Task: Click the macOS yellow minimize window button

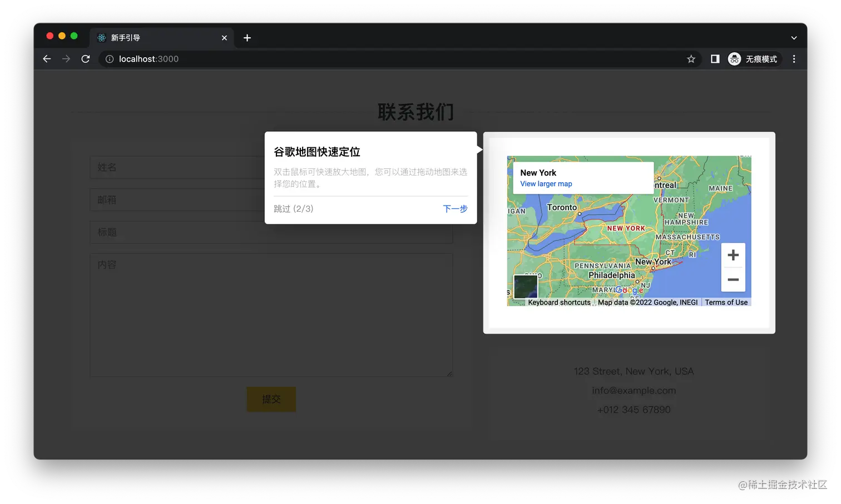Action: click(x=62, y=36)
